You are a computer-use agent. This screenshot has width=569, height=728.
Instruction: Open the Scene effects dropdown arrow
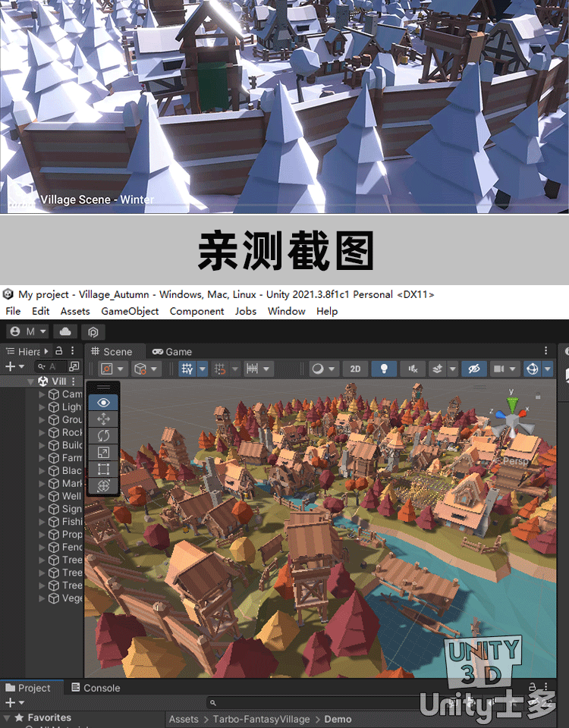452,369
